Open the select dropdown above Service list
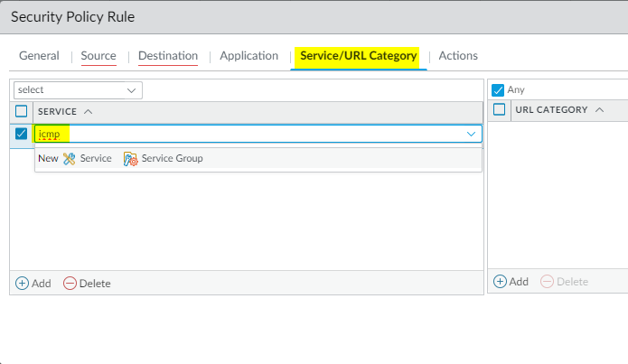The width and height of the screenshot is (628, 364). pos(78,90)
